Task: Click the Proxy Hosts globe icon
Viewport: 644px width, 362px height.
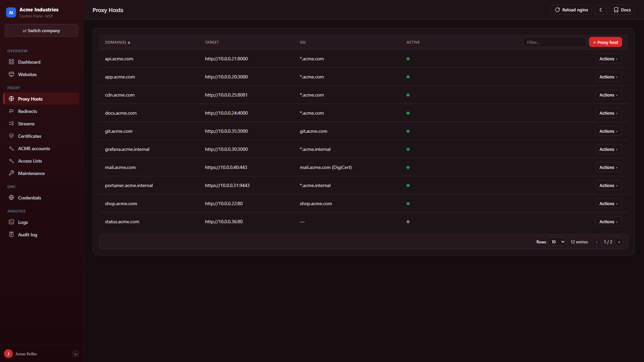Action: pyautogui.click(x=11, y=99)
